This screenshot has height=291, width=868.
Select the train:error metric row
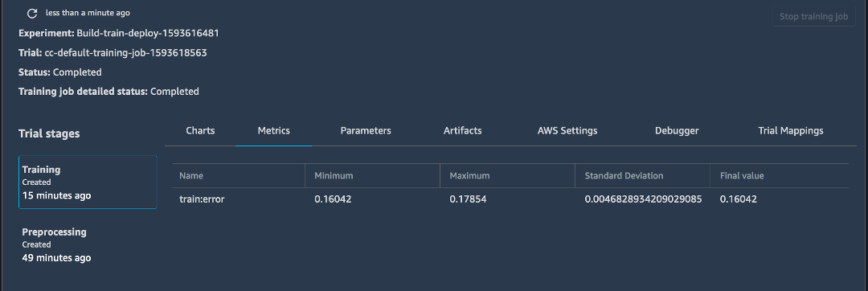point(510,199)
